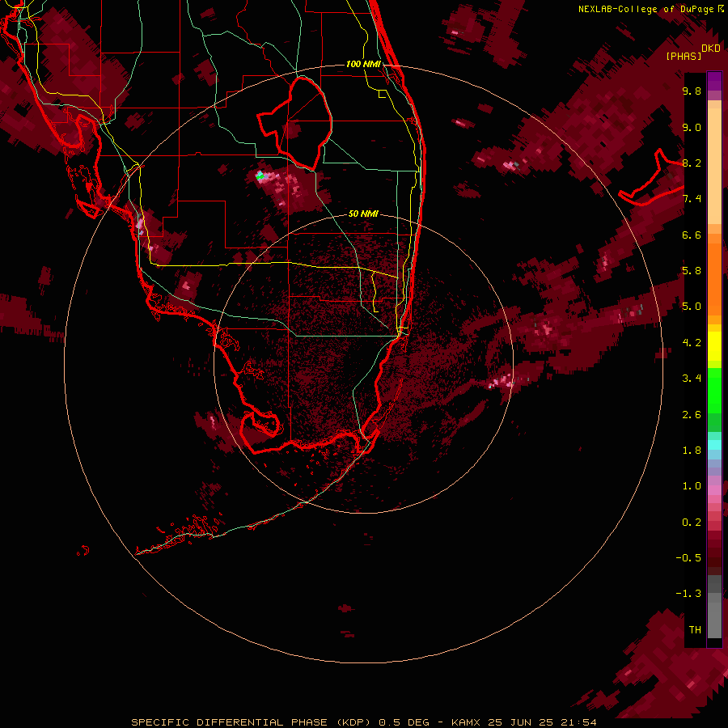The width and height of the screenshot is (728, 728).
Task: Click the 2.6 value on color scale
Action: [692, 415]
